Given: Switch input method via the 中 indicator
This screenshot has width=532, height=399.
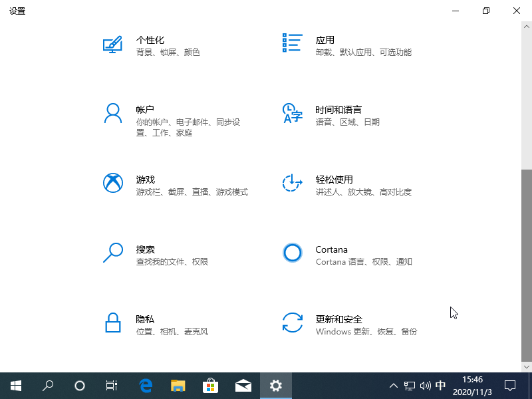Looking at the screenshot, I should 441,386.
